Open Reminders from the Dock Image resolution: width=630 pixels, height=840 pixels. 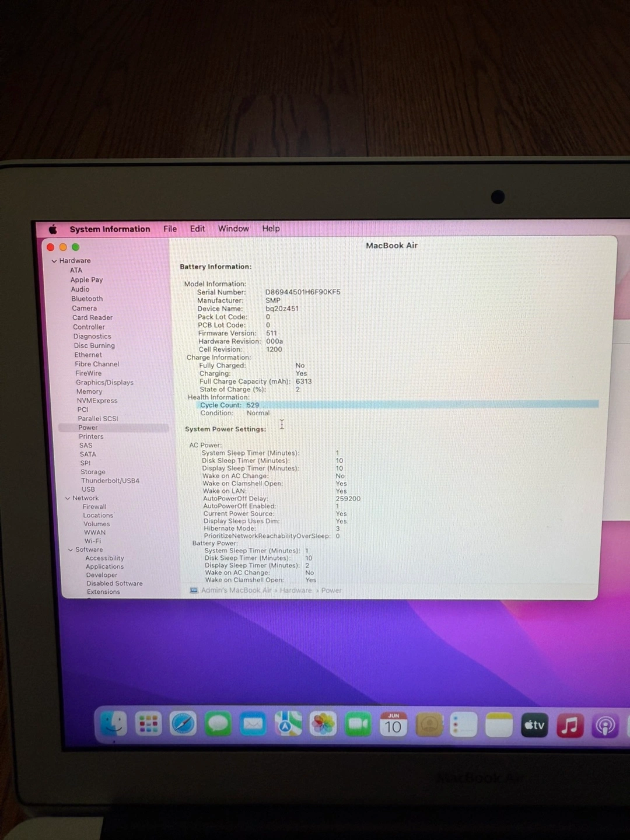(464, 725)
